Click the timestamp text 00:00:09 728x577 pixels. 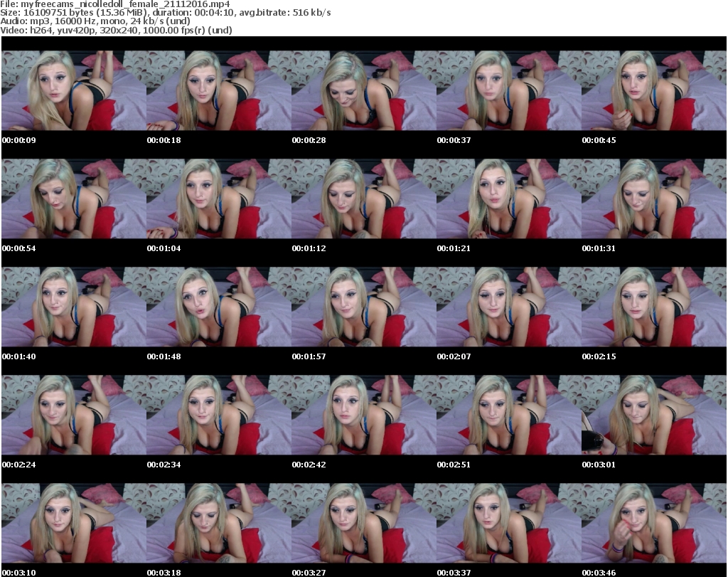click(19, 140)
